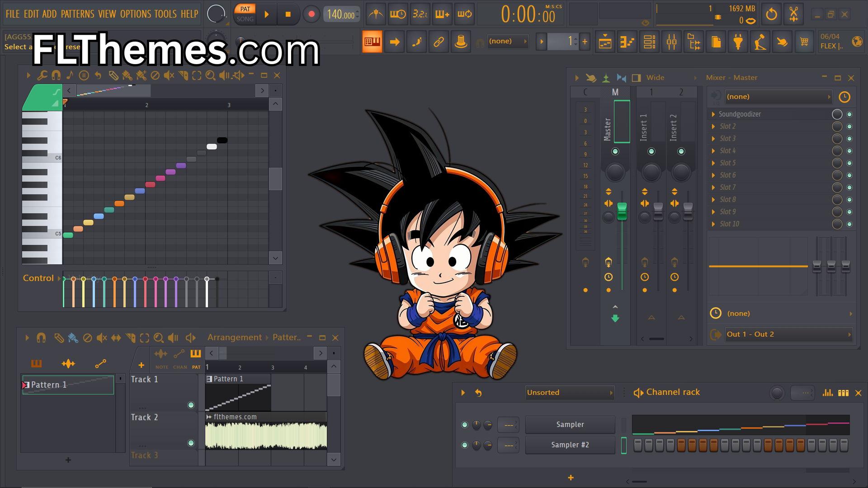
Task: Switch to PAT pattern mode
Action: (x=245, y=9)
